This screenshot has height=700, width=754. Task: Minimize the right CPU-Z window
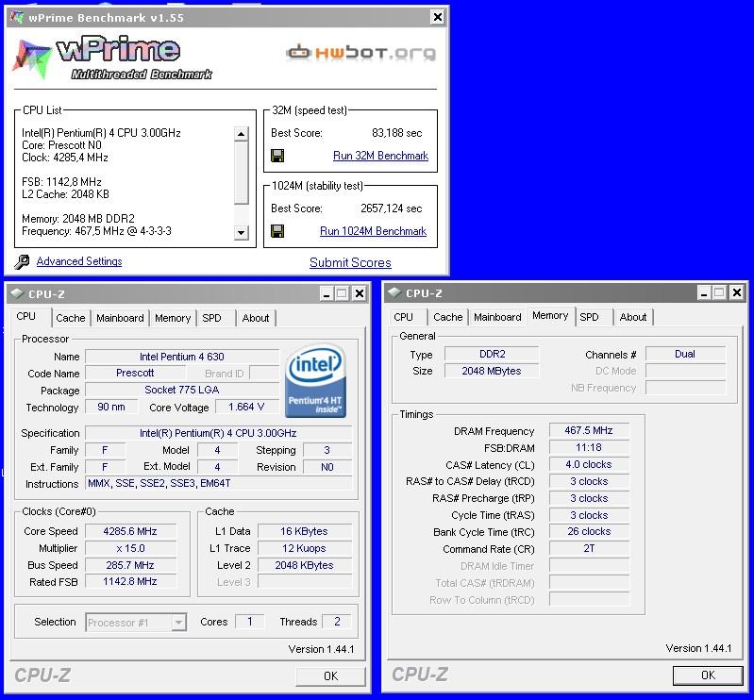(x=705, y=292)
